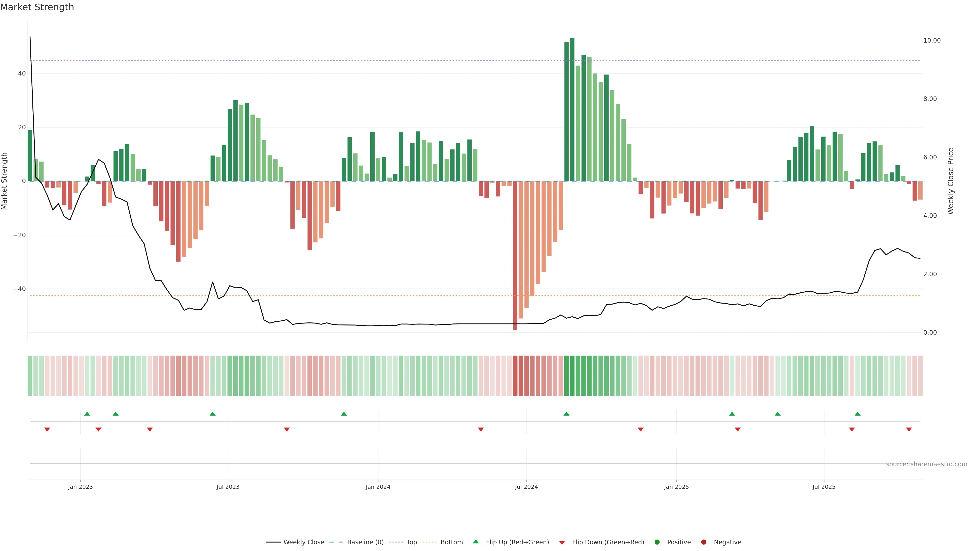Click the Market Strength chart title
Image resolution: width=980 pixels, height=551 pixels.
pyautogui.click(x=37, y=7)
